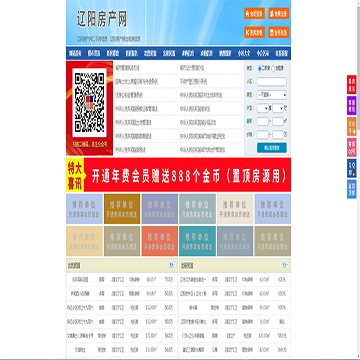Image resolution: width=360 pixels, height=360 pixels.
Task: Click the lower-right orange header button
Action: (279, 32)
